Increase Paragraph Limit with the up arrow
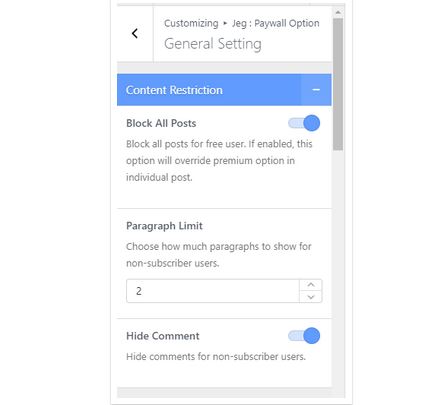 tap(311, 285)
